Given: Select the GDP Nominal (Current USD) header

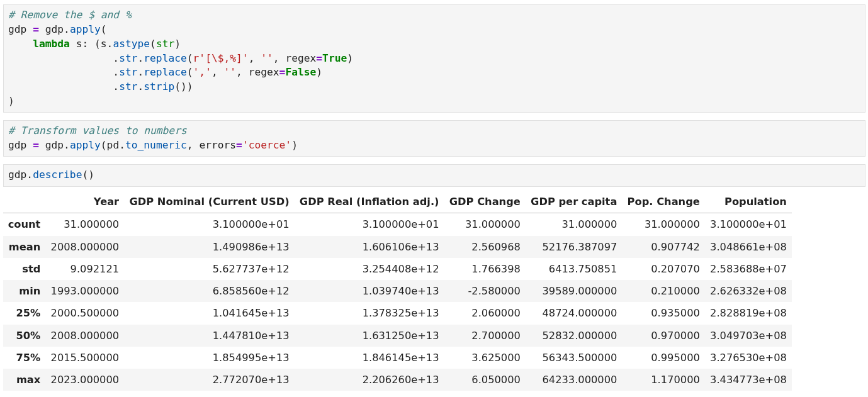Looking at the screenshot, I should [x=209, y=201].
